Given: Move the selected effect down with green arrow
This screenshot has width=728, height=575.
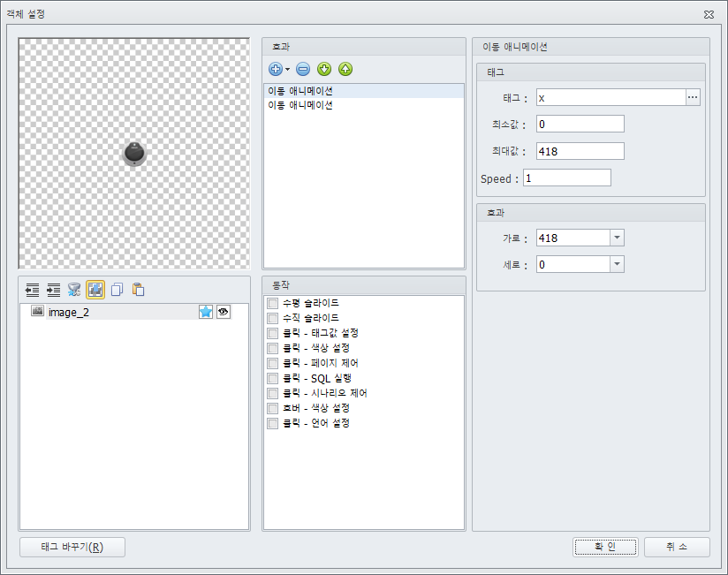Looking at the screenshot, I should [326, 69].
